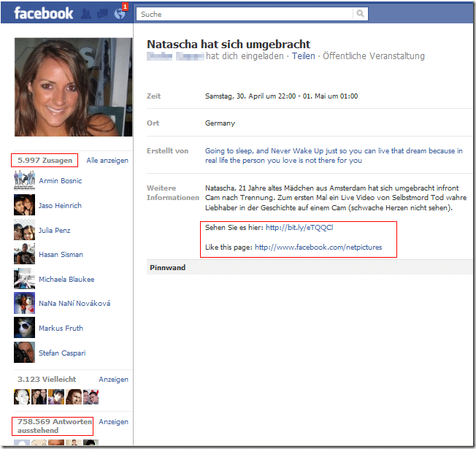This screenshot has height=449, width=476.
Task: Click Markus Fruth's avatar
Action: (24, 328)
